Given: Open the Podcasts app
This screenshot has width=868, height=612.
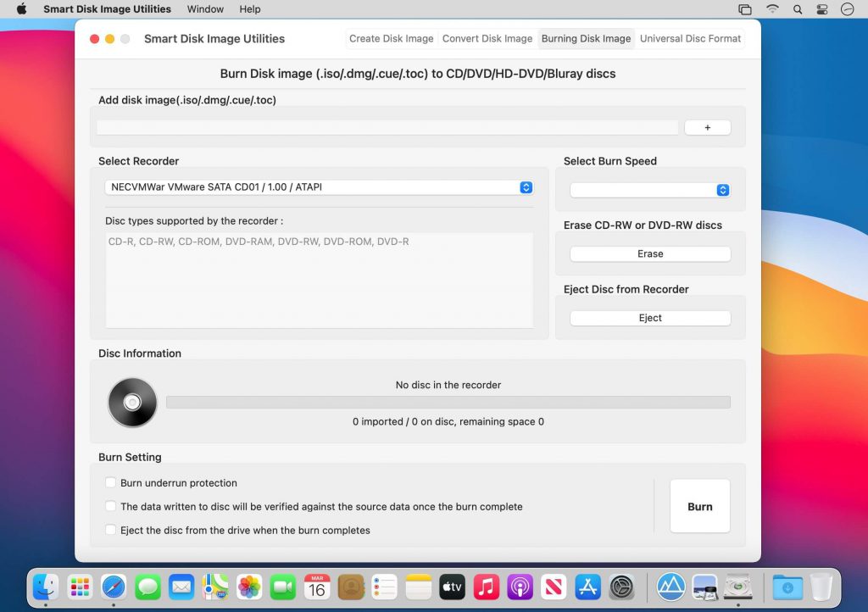Looking at the screenshot, I should click(520, 587).
